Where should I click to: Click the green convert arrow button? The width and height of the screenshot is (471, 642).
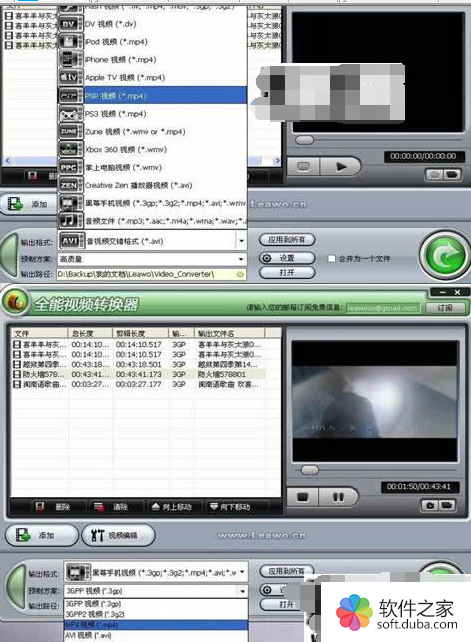[x=446, y=256]
